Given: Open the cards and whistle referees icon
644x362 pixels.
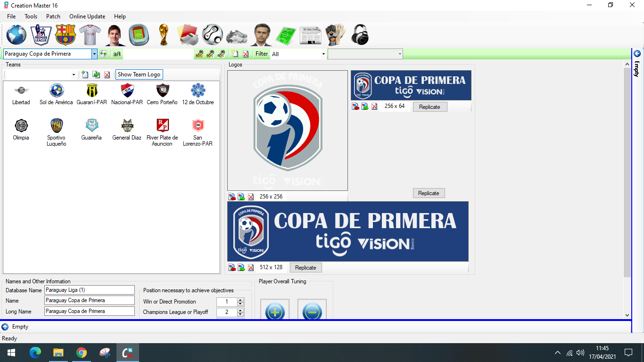Looking at the screenshot, I should tap(188, 35).
